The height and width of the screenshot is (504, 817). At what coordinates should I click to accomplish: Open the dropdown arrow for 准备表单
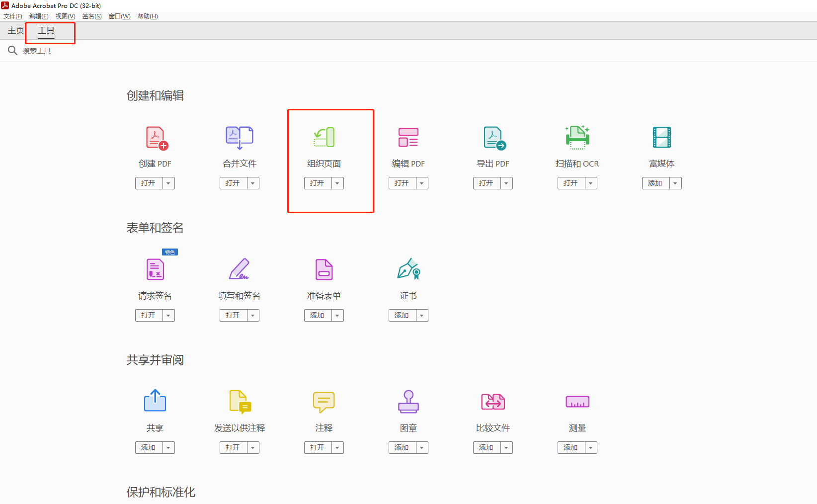[x=337, y=316]
